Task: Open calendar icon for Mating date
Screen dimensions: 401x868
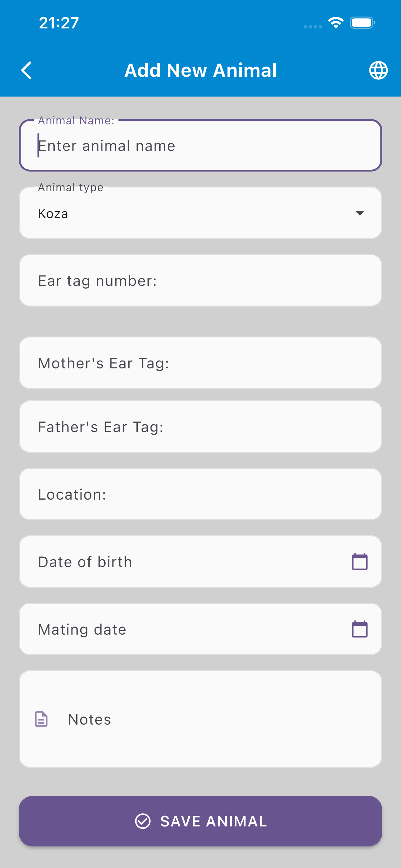Action: tap(359, 629)
